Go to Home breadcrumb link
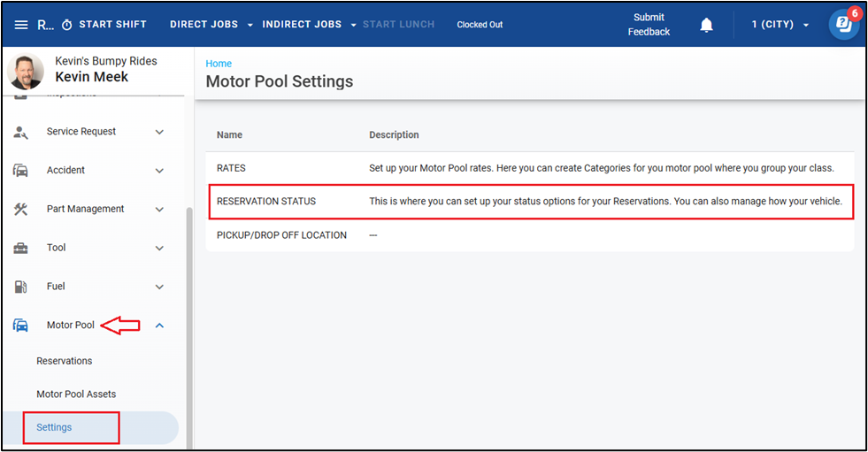Image resolution: width=868 pixels, height=452 pixels. point(219,64)
